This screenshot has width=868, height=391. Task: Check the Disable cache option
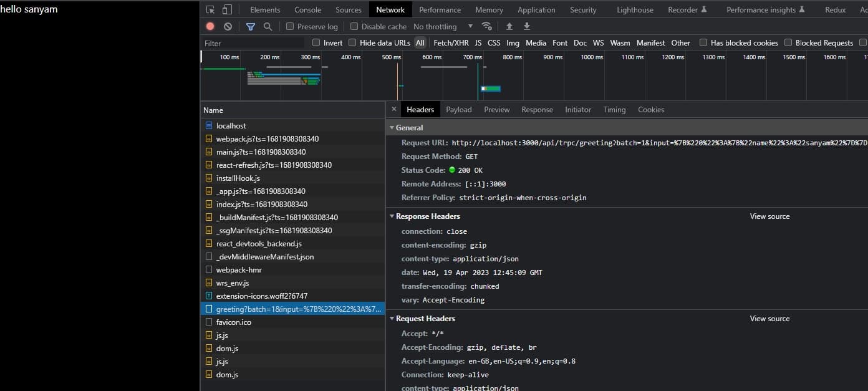(354, 26)
